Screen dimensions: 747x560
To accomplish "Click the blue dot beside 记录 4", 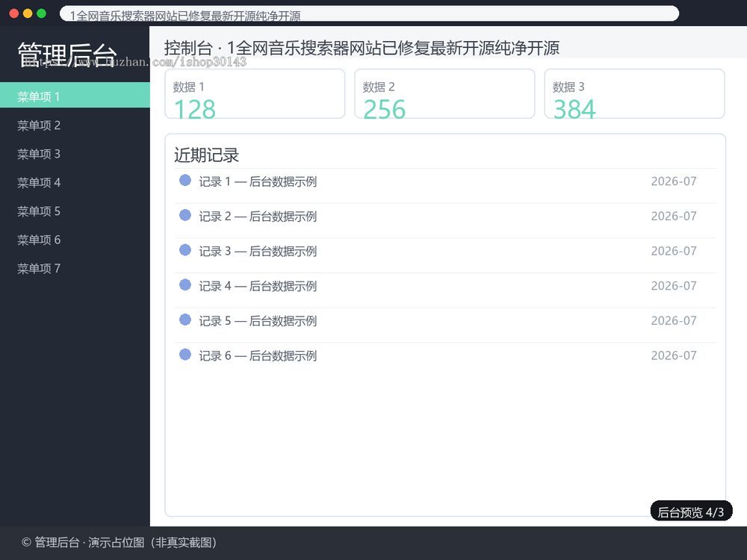I will coord(185,284).
